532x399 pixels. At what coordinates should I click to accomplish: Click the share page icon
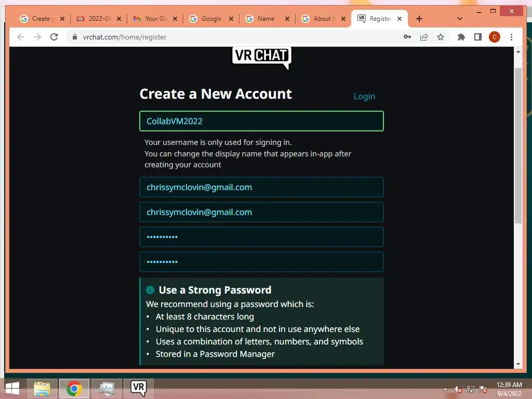point(424,37)
